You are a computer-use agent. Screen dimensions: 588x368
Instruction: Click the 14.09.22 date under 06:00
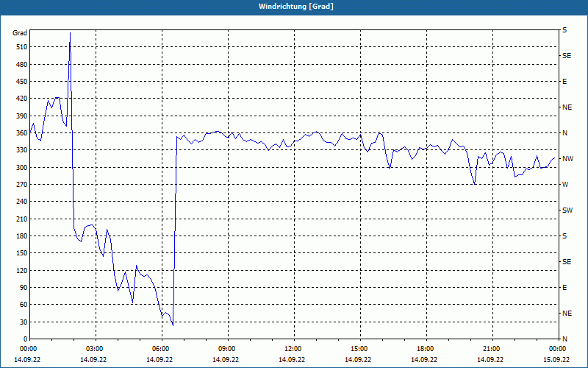[x=159, y=360]
